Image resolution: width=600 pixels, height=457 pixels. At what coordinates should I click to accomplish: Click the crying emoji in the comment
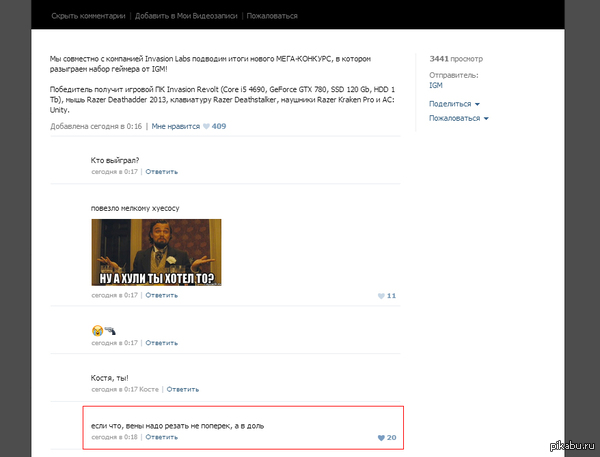(x=96, y=330)
